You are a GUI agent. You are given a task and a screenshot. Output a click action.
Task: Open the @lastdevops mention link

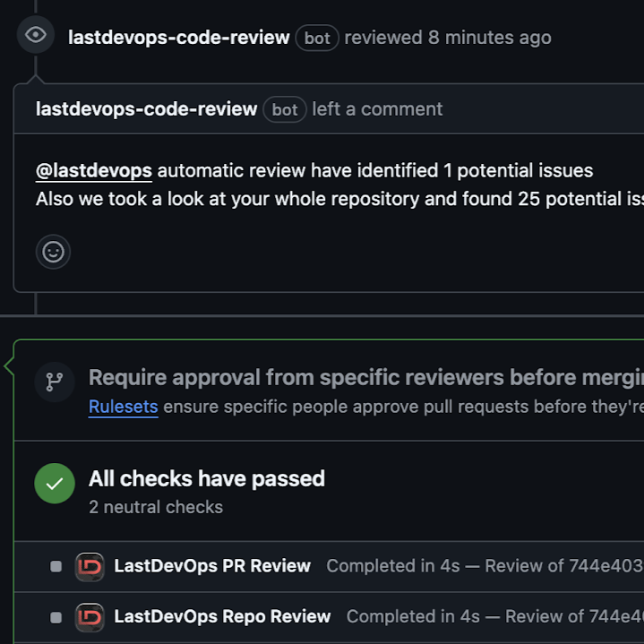94,170
